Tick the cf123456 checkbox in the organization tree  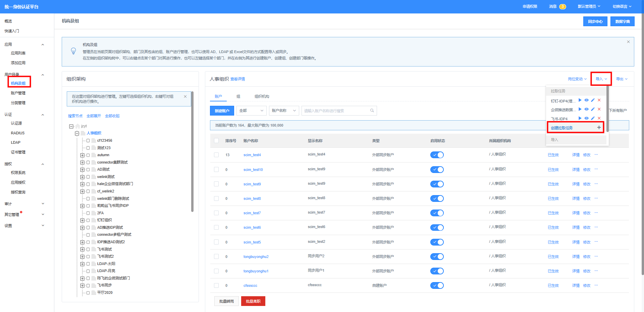coord(88,140)
